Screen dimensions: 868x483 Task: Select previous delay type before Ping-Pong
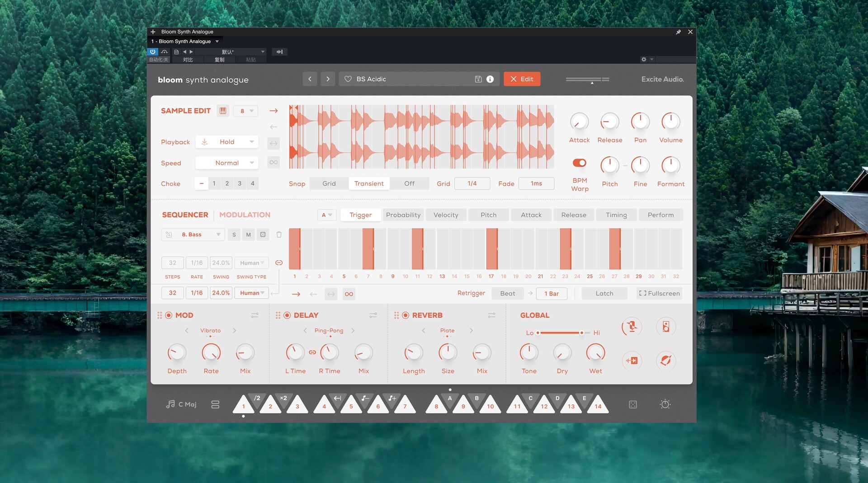click(x=305, y=331)
